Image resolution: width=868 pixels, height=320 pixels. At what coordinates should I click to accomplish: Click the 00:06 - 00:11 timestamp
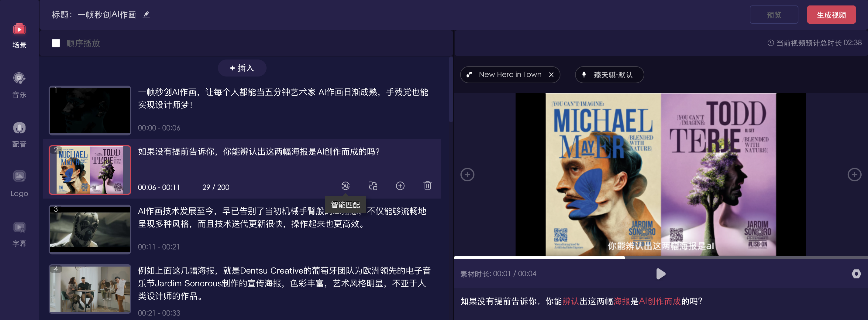(x=159, y=187)
